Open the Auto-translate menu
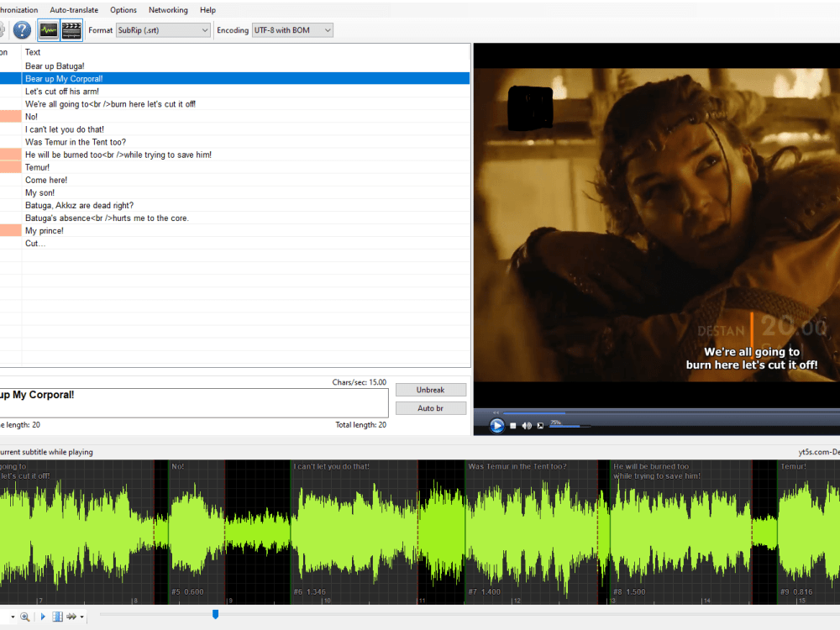Screen dimensions: 840x630 click(74, 9)
